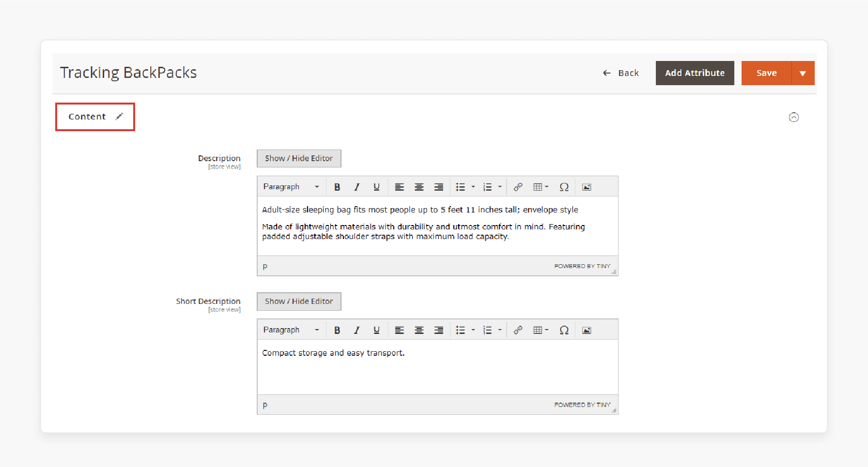
Task: Click the p element path in Short Description status bar
Action: (x=265, y=405)
